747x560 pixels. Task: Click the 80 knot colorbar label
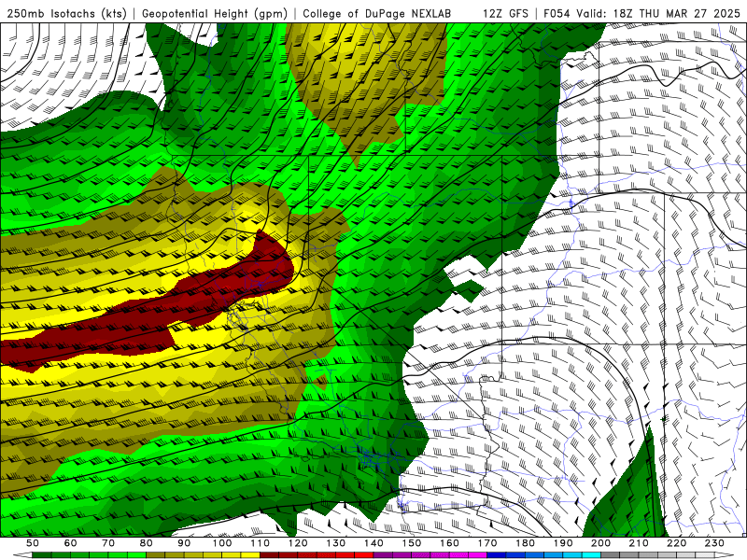tap(147, 543)
